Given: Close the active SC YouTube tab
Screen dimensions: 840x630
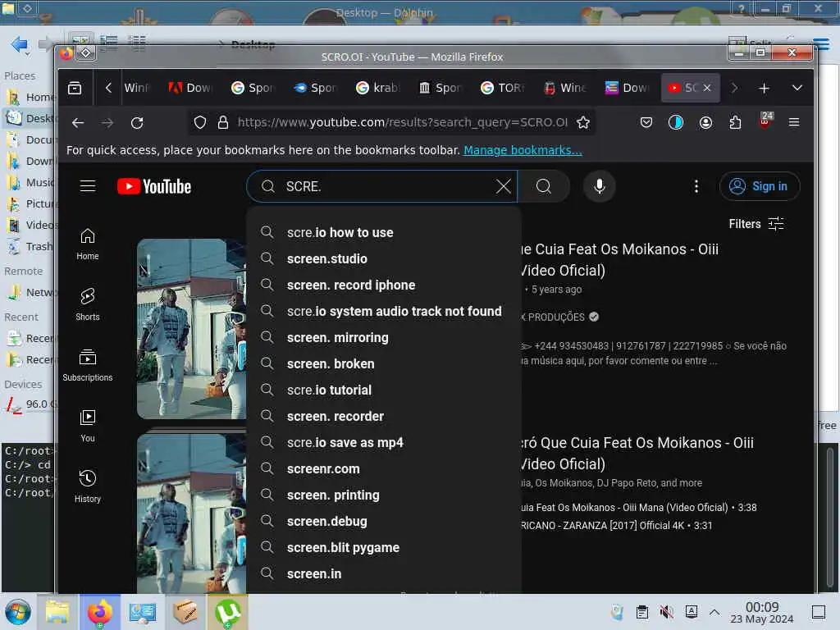Looking at the screenshot, I should click(x=707, y=88).
